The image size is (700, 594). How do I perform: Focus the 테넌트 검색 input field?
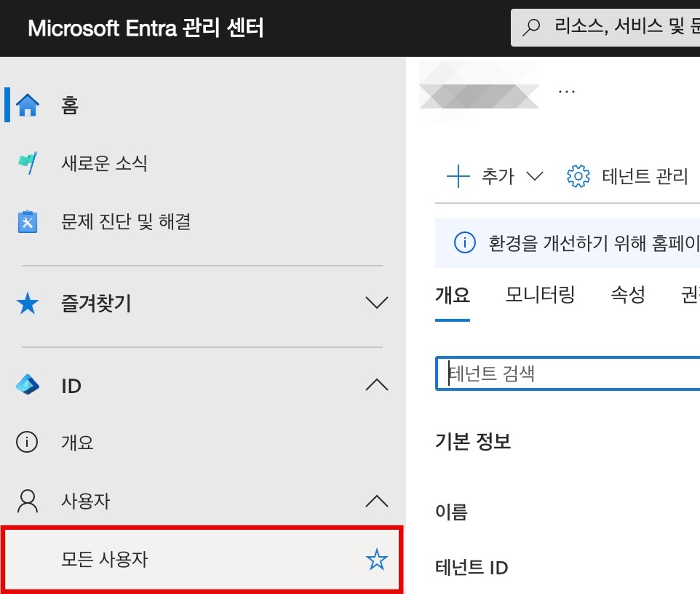568,373
